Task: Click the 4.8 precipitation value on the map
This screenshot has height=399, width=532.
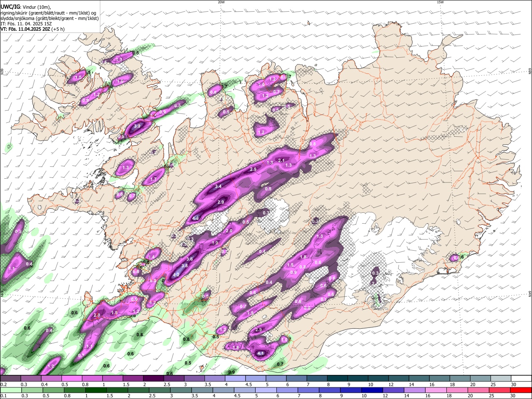Action: point(195,218)
